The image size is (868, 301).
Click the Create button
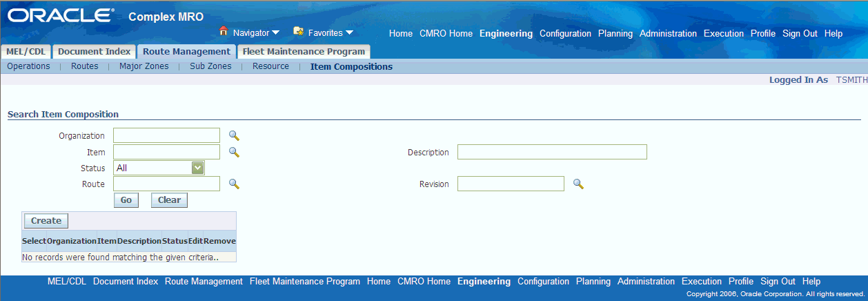46,221
